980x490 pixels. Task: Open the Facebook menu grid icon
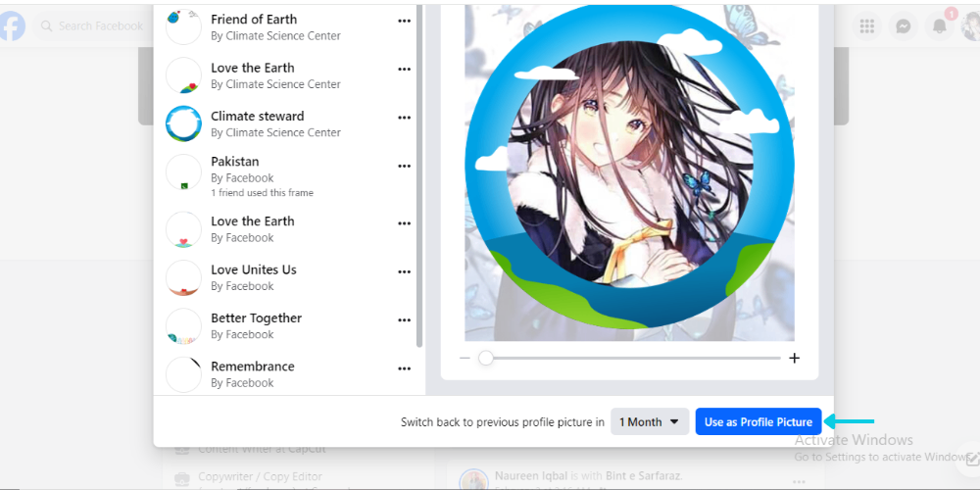click(867, 25)
